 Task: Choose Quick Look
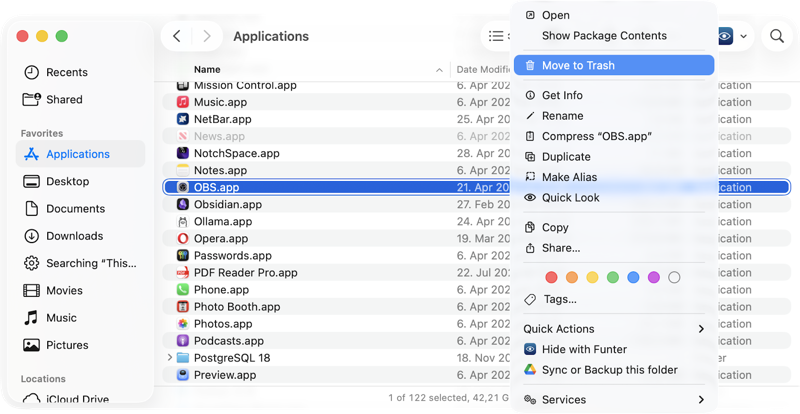[614, 198]
